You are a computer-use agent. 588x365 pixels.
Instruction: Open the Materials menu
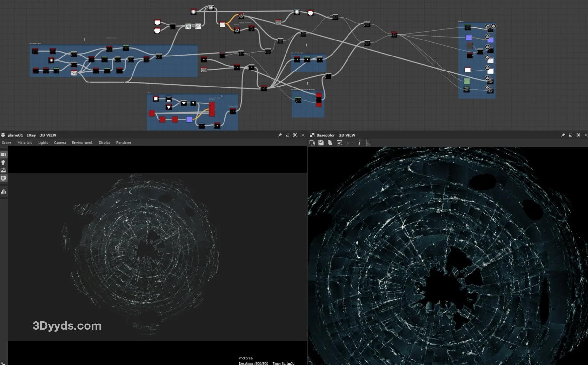click(24, 143)
